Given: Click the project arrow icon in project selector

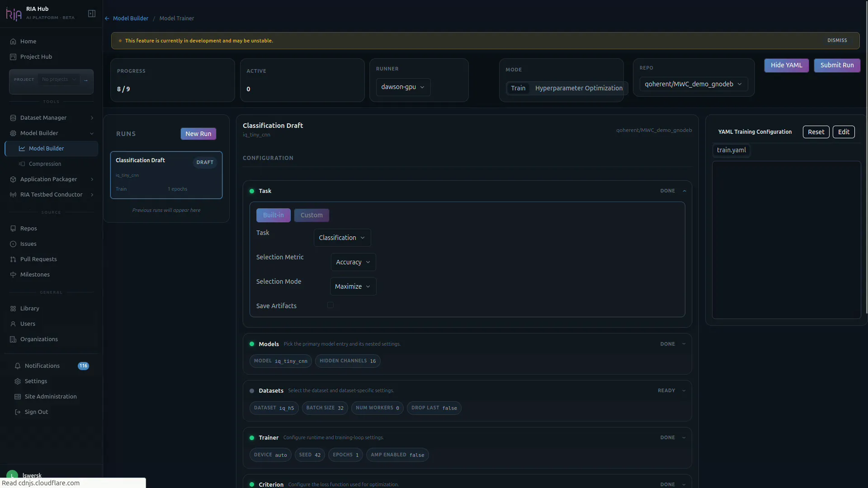Looking at the screenshot, I should coord(85,80).
